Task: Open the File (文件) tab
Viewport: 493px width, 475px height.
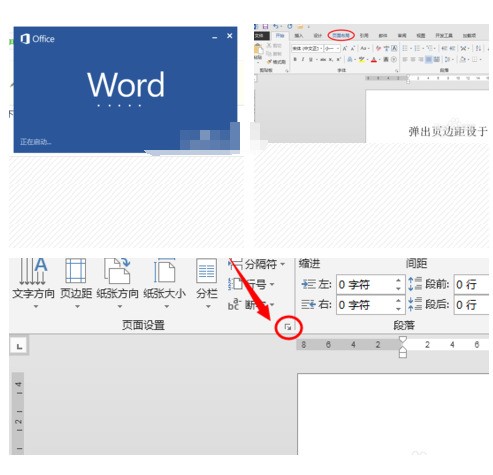Action: 261,35
